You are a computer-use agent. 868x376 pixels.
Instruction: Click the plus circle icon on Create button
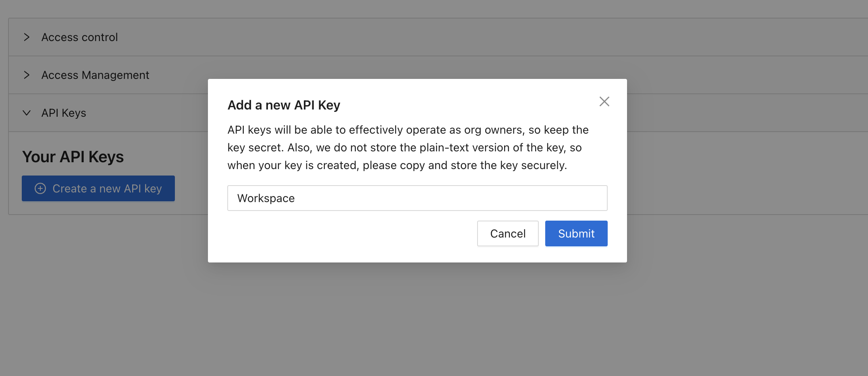click(x=40, y=188)
